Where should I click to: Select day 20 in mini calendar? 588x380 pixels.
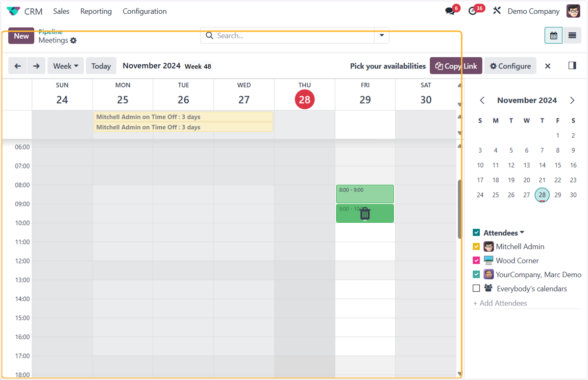pos(527,180)
